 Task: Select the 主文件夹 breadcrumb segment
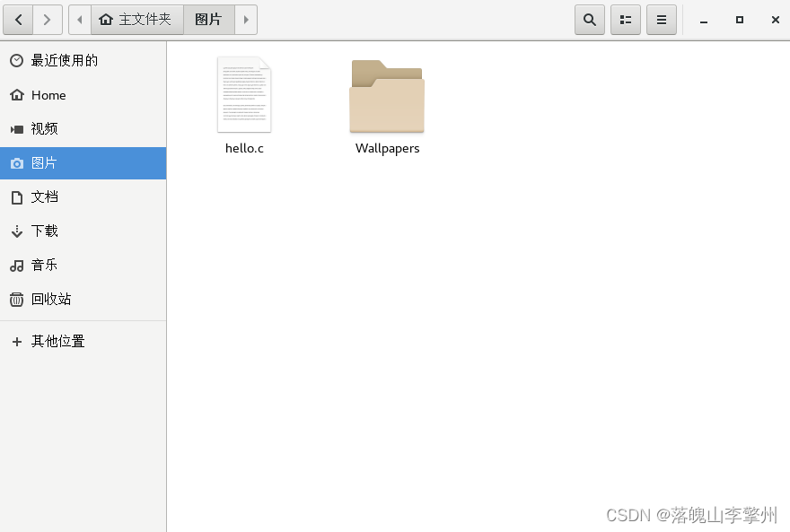pyautogui.click(x=136, y=19)
